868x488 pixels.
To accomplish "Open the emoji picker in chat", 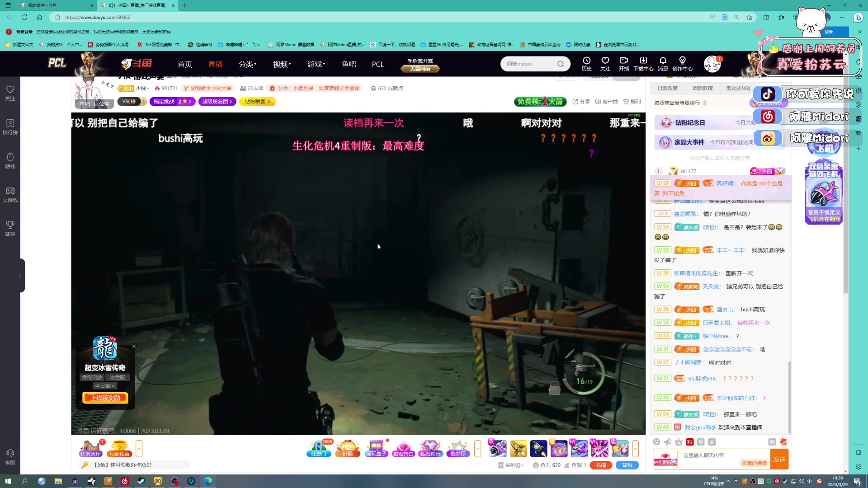I will [x=656, y=442].
